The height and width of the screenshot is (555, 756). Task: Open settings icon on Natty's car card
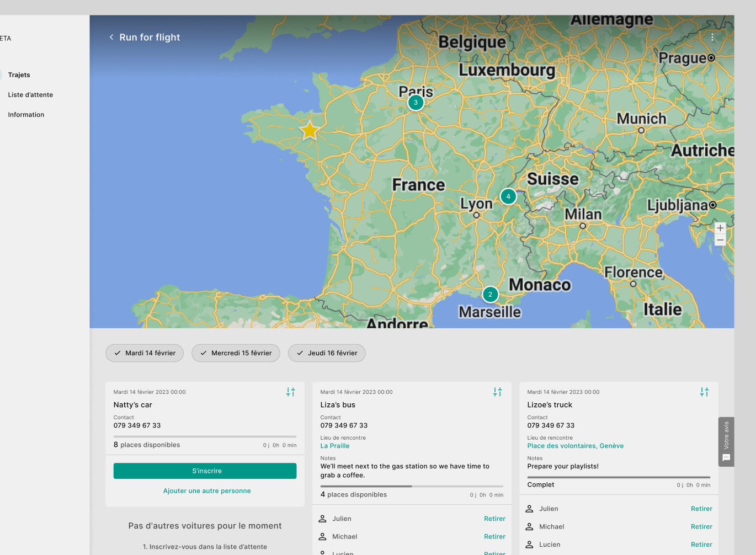tap(291, 392)
